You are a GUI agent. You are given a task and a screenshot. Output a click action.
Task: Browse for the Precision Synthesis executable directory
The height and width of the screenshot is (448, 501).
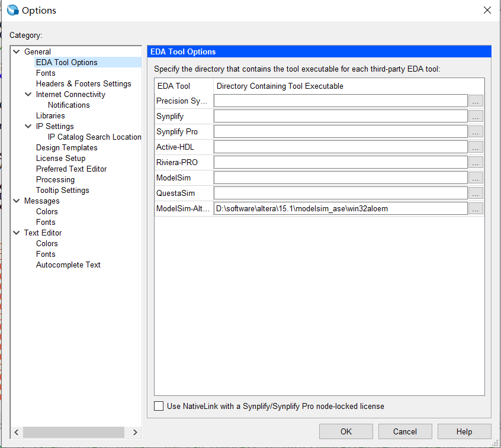point(476,101)
